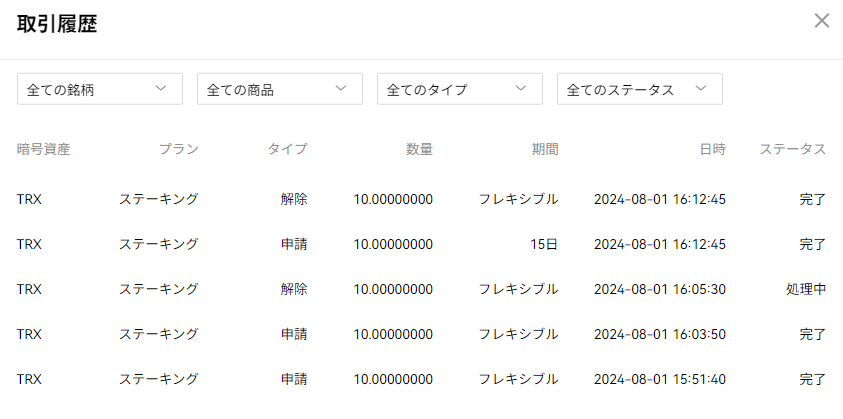
Task: Select the row with 15日 period
Action: click(422, 245)
